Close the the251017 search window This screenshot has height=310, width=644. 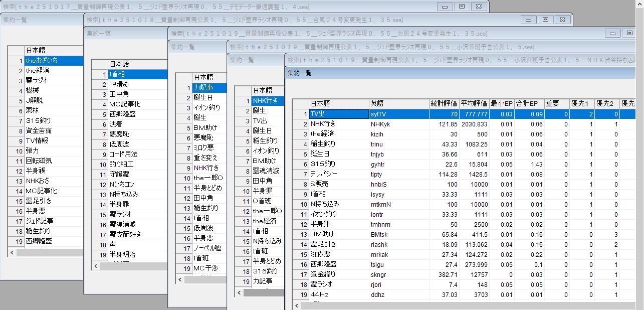point(479,7)
